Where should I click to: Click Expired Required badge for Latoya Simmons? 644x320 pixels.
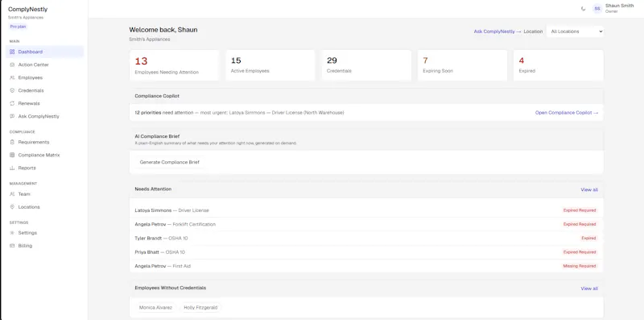point(579,210)
